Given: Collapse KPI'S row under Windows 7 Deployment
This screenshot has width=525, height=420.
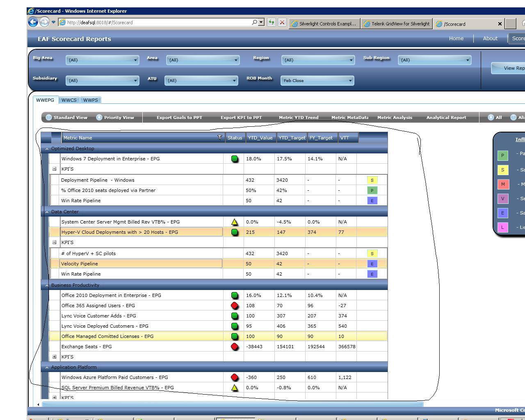Looking at the screenshot, I should pos(54,169).
